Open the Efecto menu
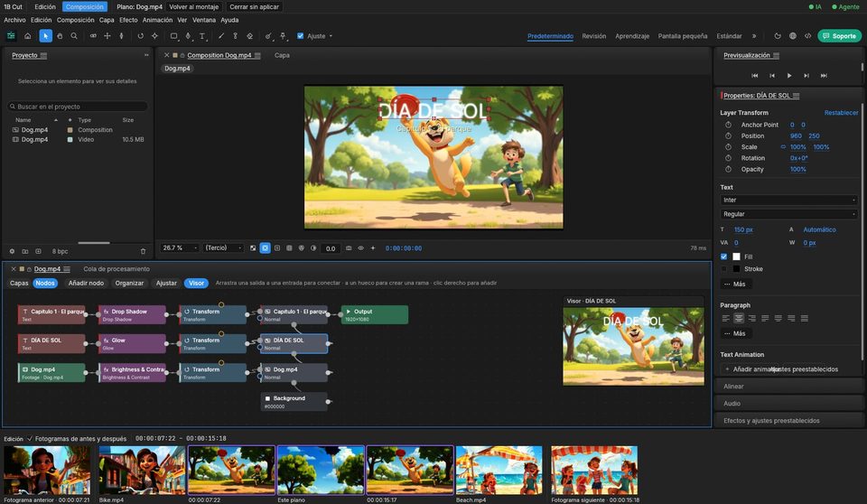 pyautogui.click(x=128, y=20)
